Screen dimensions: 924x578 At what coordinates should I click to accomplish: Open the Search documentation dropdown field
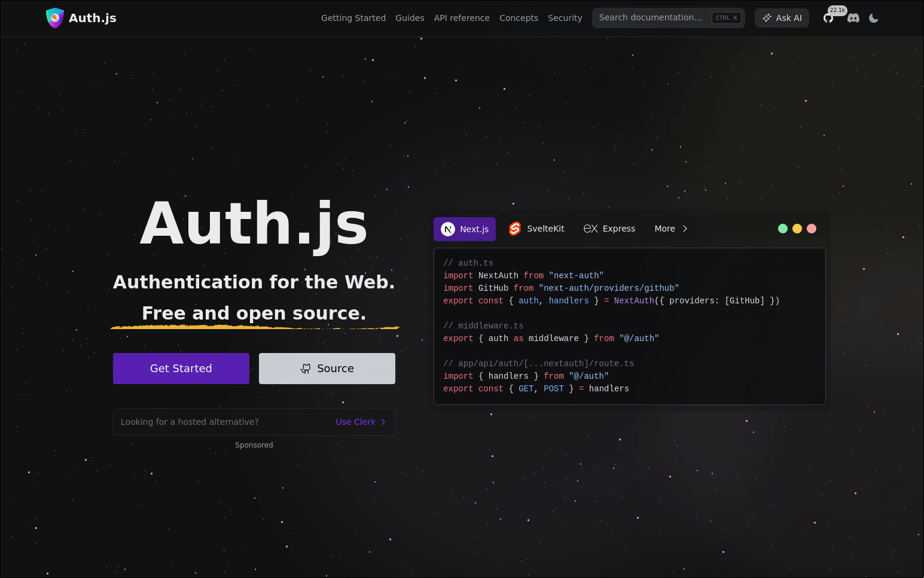[x=668, y=17]
